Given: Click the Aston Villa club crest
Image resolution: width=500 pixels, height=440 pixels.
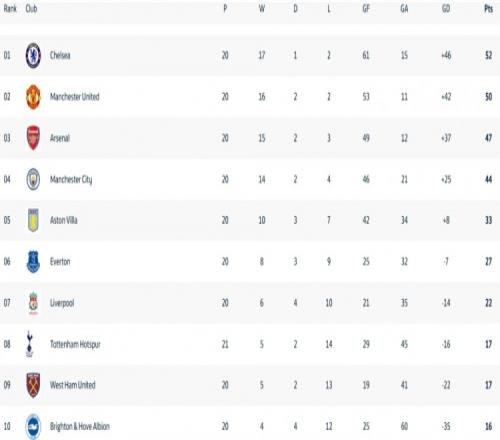Looking at the screenshot, I should click(33, 220).
